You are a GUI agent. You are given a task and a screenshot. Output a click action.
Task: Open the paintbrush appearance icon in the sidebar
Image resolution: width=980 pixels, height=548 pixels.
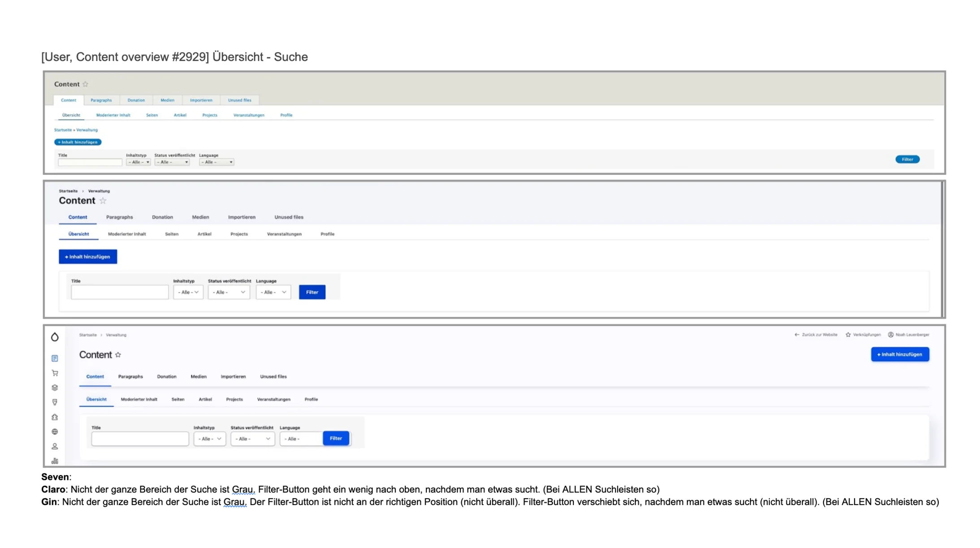tap(55, 402)
